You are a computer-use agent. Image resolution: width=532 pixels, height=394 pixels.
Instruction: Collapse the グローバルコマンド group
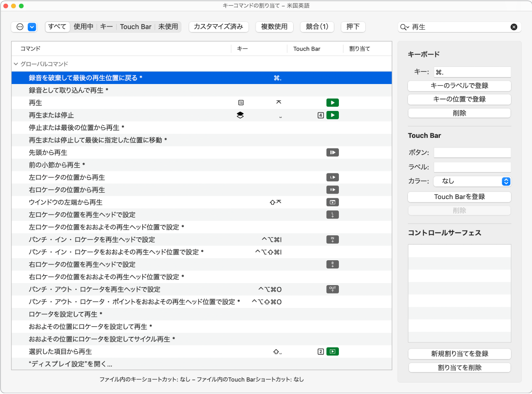tap(15, 64)
